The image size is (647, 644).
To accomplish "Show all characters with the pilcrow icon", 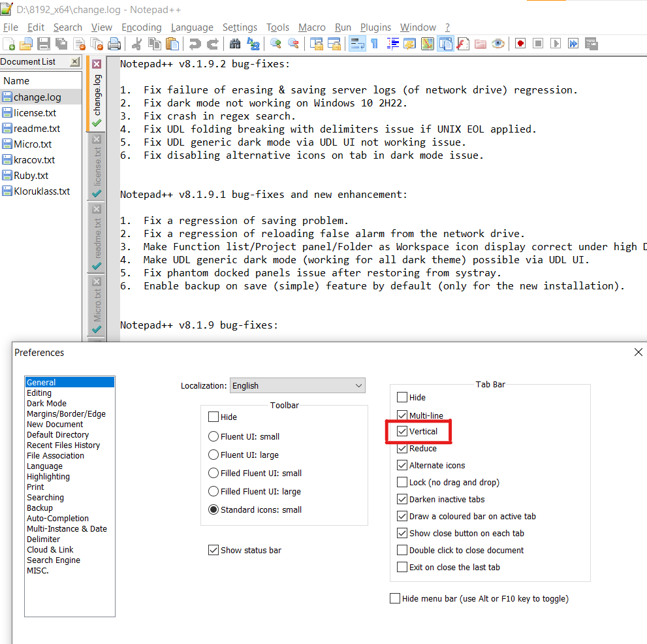I will (375, 44).
